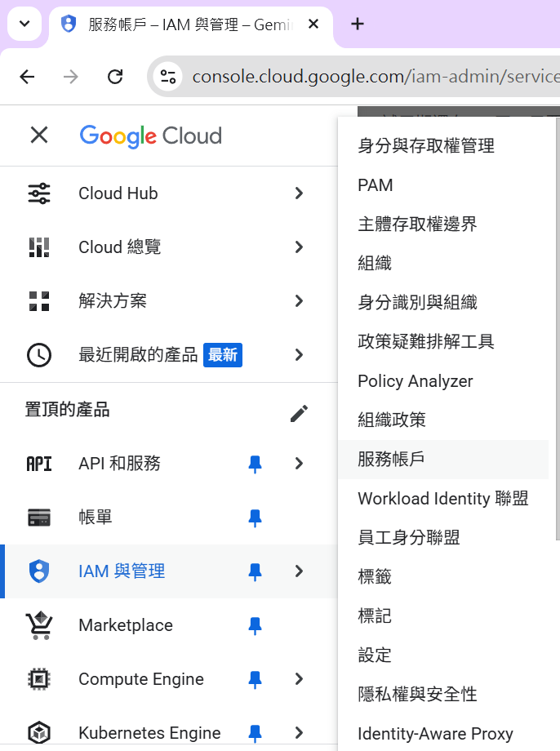Unpin 帳單 using its pin icon
The image size is (560, 751).
[255, 518]
